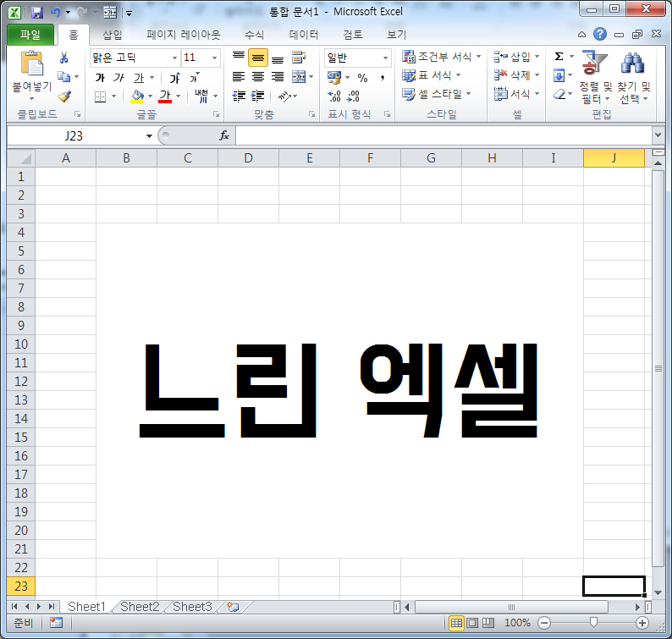The image size is (672, 639).
Task: Click 찾기 및 선택 button
Action: point(634,78)
